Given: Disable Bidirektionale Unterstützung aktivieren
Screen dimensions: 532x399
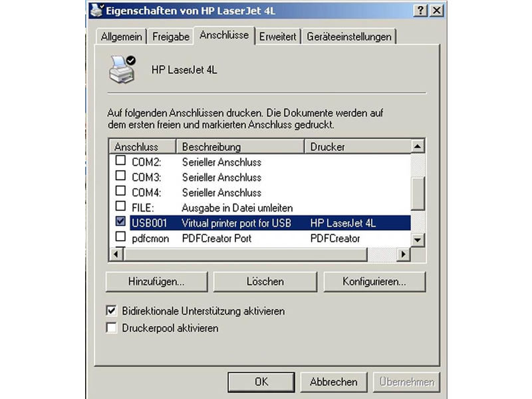Looking at the screenshot, I should 111,311.
